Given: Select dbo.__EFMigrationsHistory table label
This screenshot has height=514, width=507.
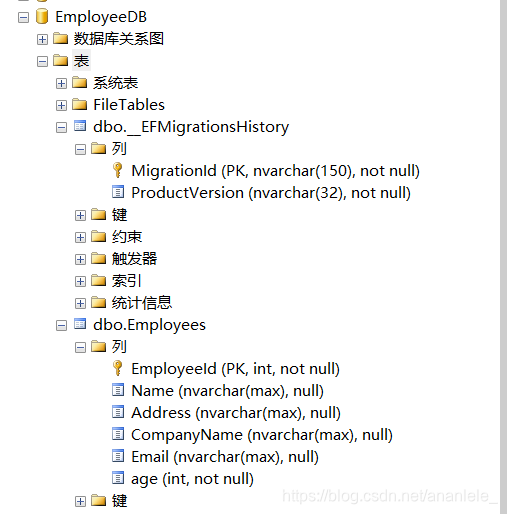Looking at the screenshot, I should 191,127.
